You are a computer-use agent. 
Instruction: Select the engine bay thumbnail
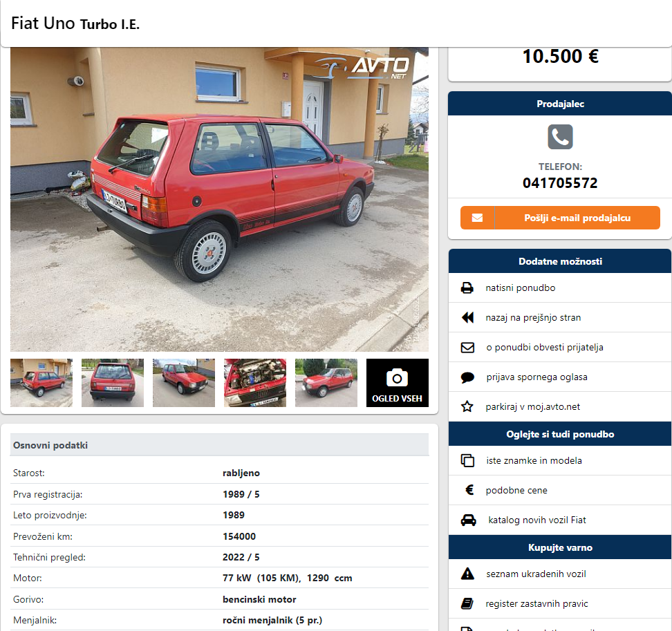255,383
